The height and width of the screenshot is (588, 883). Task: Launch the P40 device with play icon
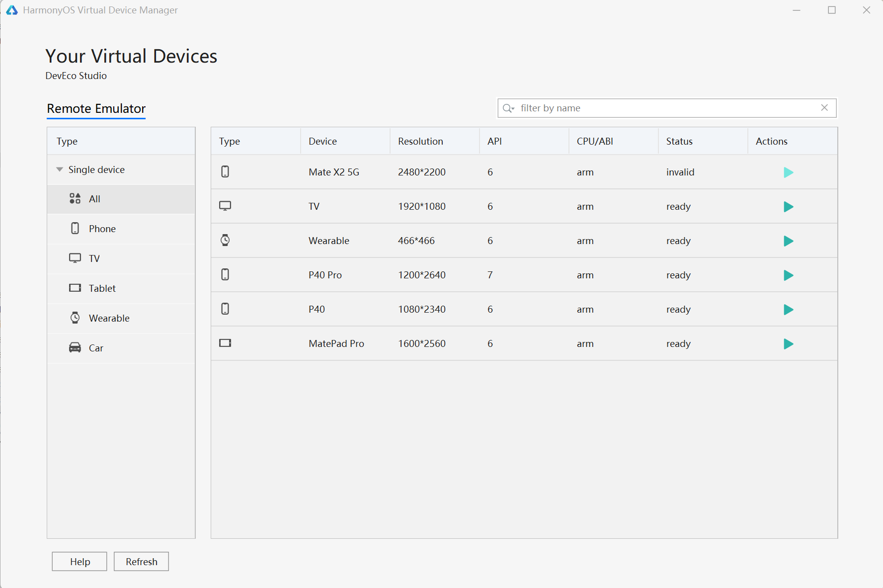788,310
